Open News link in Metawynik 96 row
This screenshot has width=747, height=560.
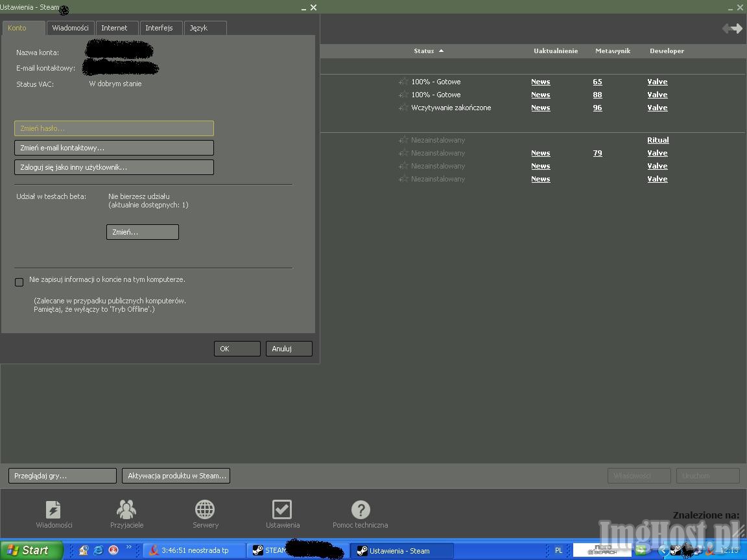click(x=541, y=108)
